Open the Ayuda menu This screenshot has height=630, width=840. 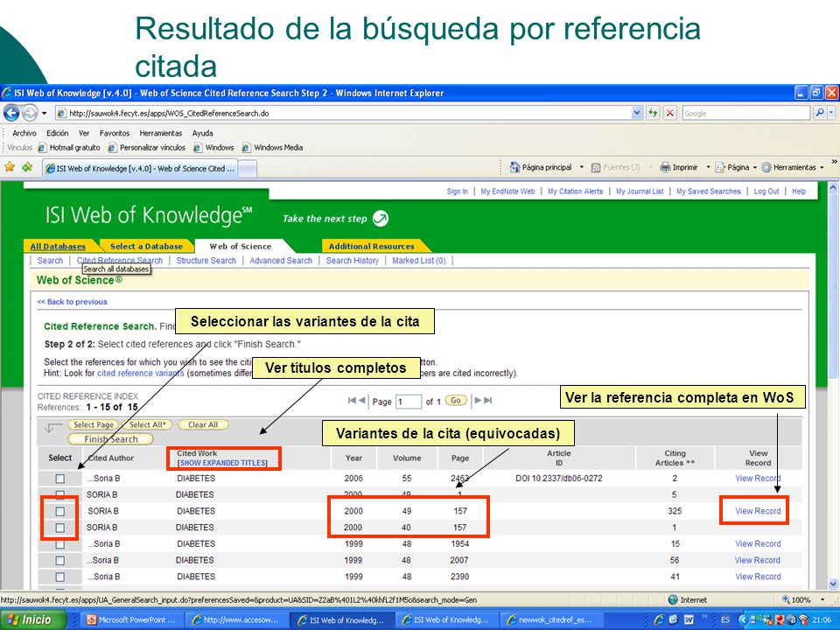point(202,133)
